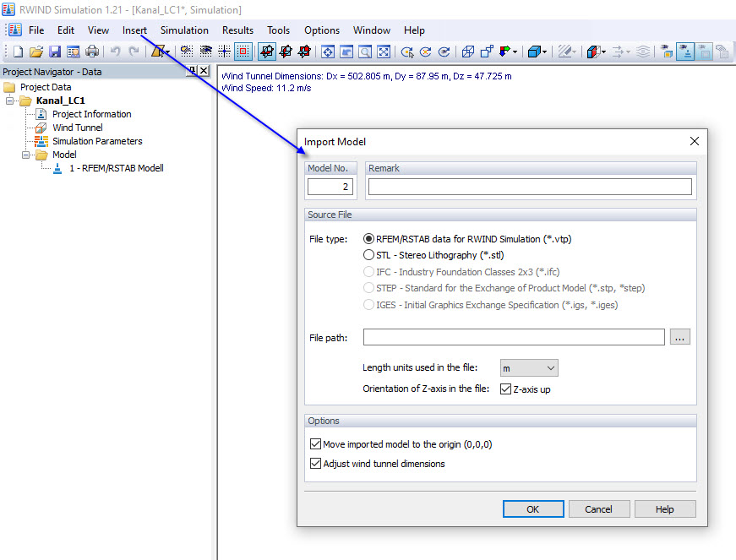Select the isometric view icon

[x=469, y=51]
